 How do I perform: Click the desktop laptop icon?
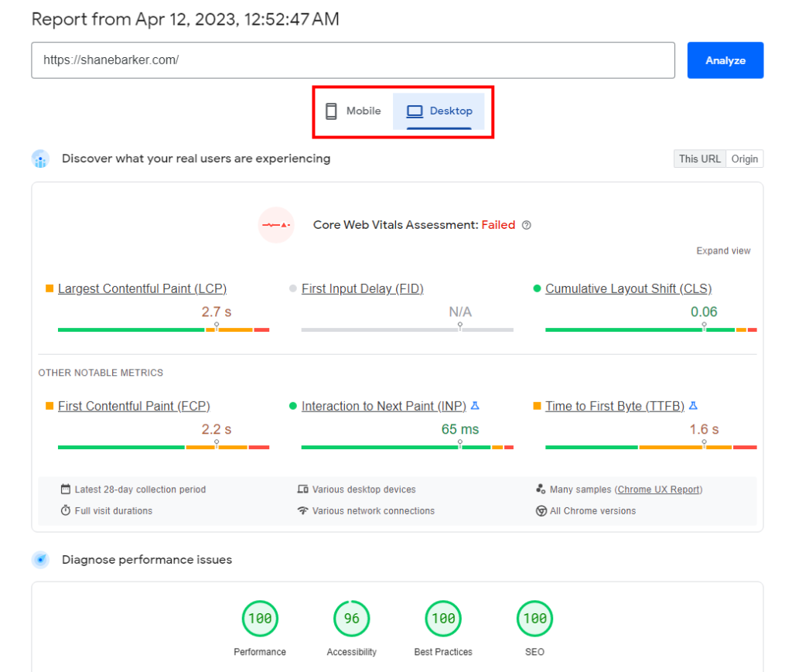415,111
